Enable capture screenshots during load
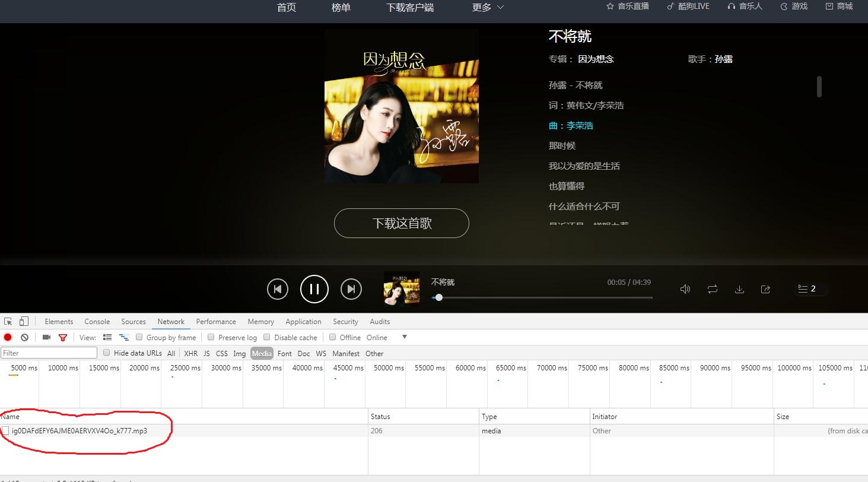 [46, 337]
